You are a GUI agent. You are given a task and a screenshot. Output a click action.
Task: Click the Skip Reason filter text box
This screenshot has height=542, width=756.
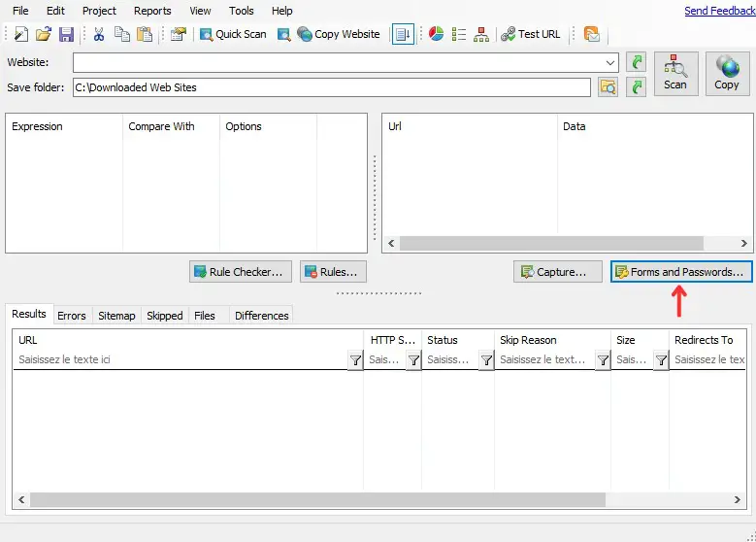[x=545, y=360]
